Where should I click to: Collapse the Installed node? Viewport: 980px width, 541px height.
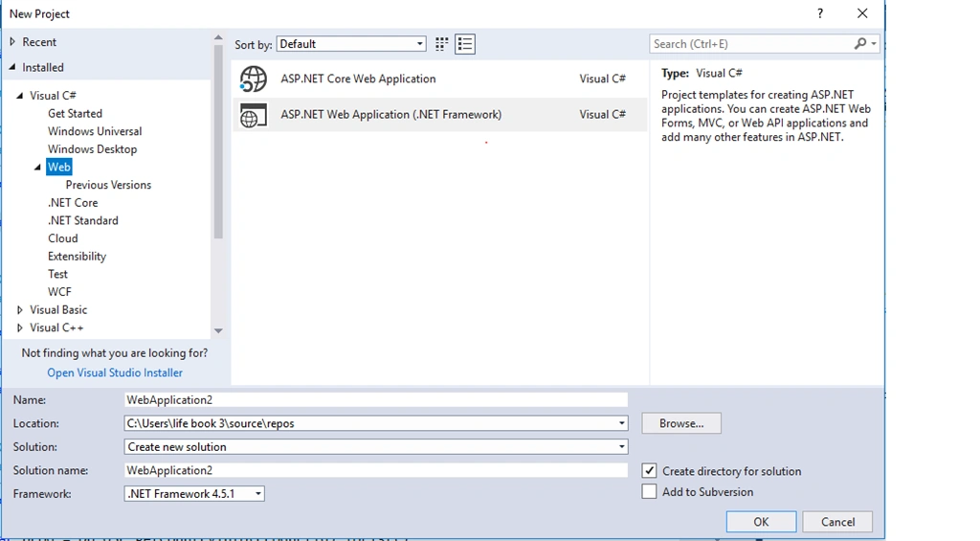12,67
